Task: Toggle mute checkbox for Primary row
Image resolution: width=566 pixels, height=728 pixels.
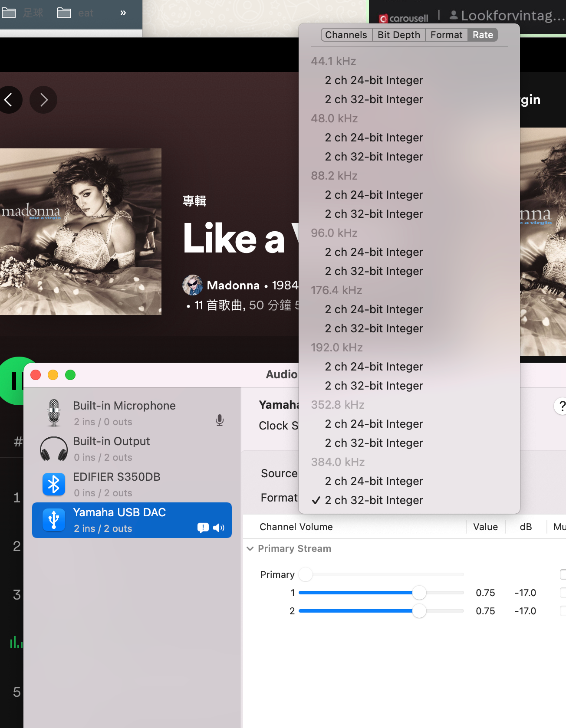Action: pyautogui.click(x=563, y=574)
